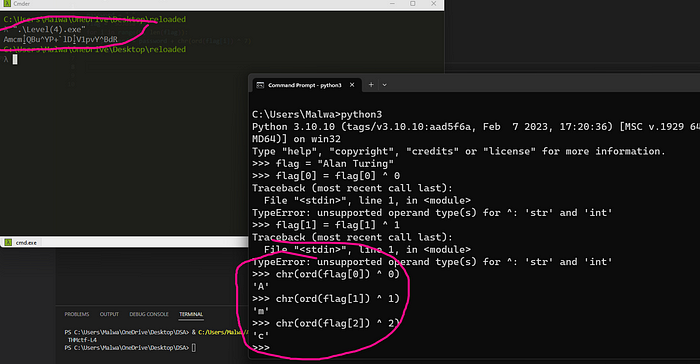700x364 pixels.
Task: Click the Cmder window title text
Action: [21, 4]
